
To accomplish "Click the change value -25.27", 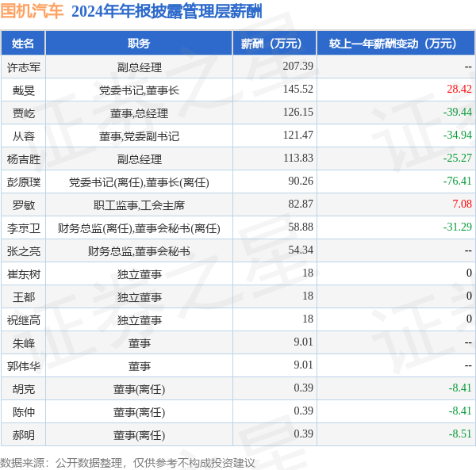I will click(x=457, y=158).
